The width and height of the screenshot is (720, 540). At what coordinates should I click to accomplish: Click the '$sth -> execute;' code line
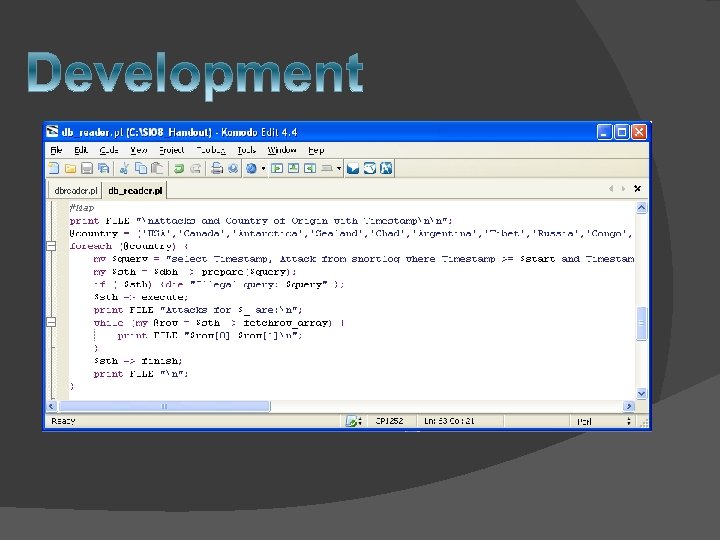tap(141, 297)
